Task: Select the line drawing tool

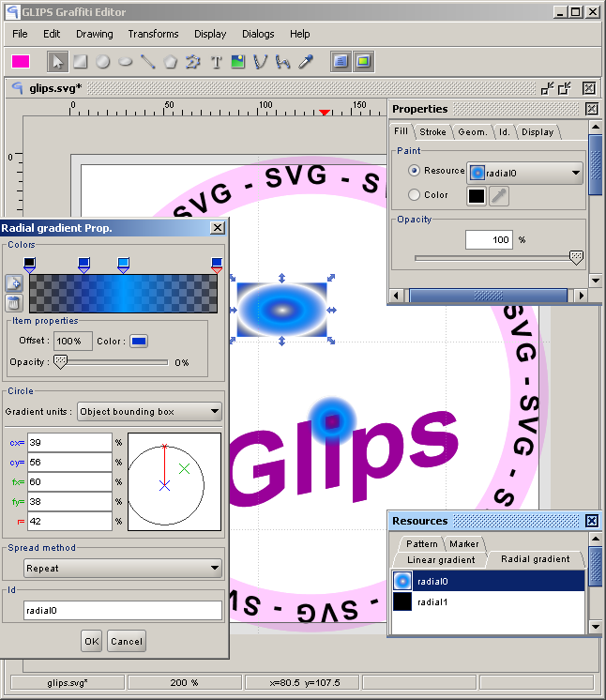Action: coord(147,62)
